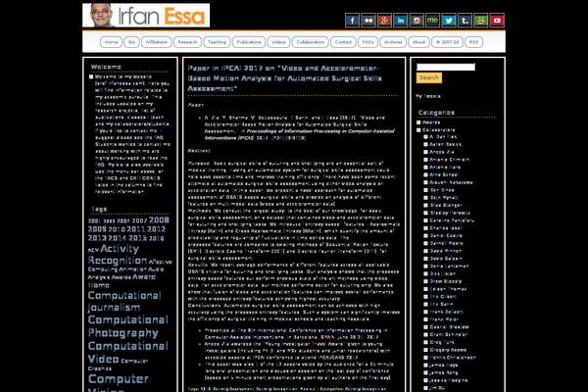Open the IPCAI 2017 paper post title
588x392 pixels.
(x=284, y=78)
